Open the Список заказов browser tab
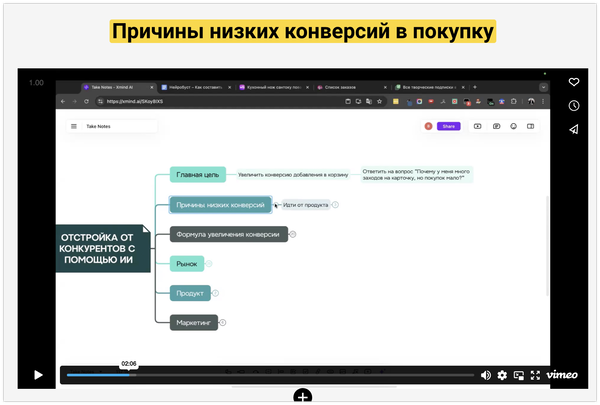 coord(345,88)
